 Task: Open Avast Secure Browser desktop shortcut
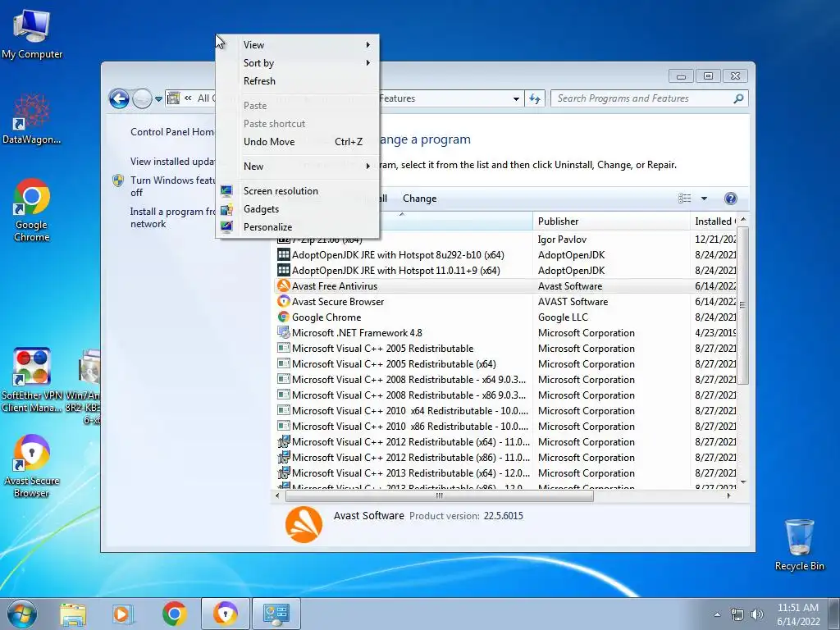(32, 466)
